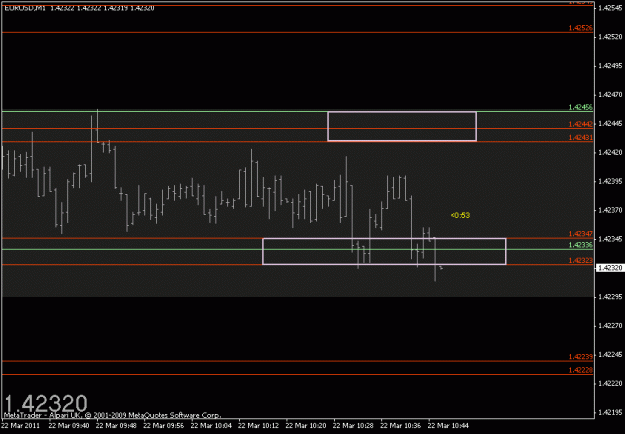Click price scale value 1.42270

tap(610, 326)
